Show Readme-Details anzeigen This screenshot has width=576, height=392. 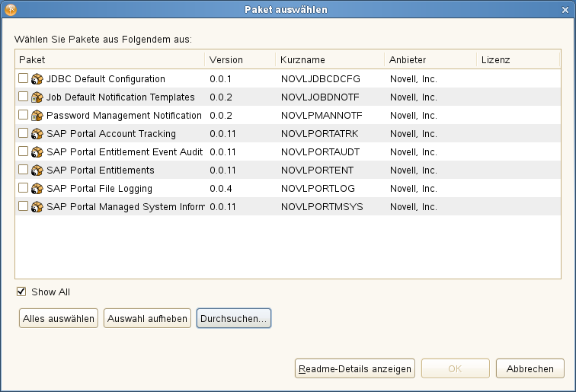point(355,368)
